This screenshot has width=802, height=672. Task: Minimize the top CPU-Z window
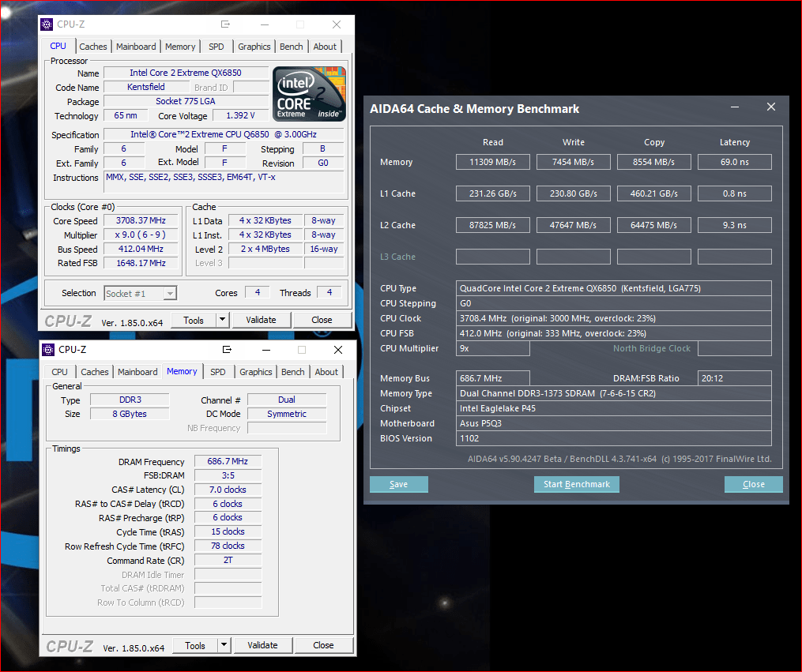point(265,24)
